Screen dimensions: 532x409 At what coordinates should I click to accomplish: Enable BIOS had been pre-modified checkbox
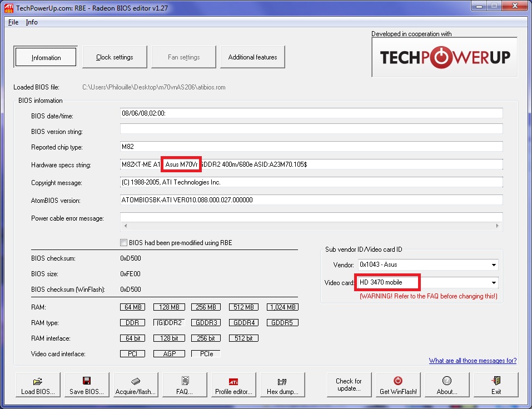pyautogui.click(x=124, y=243)
